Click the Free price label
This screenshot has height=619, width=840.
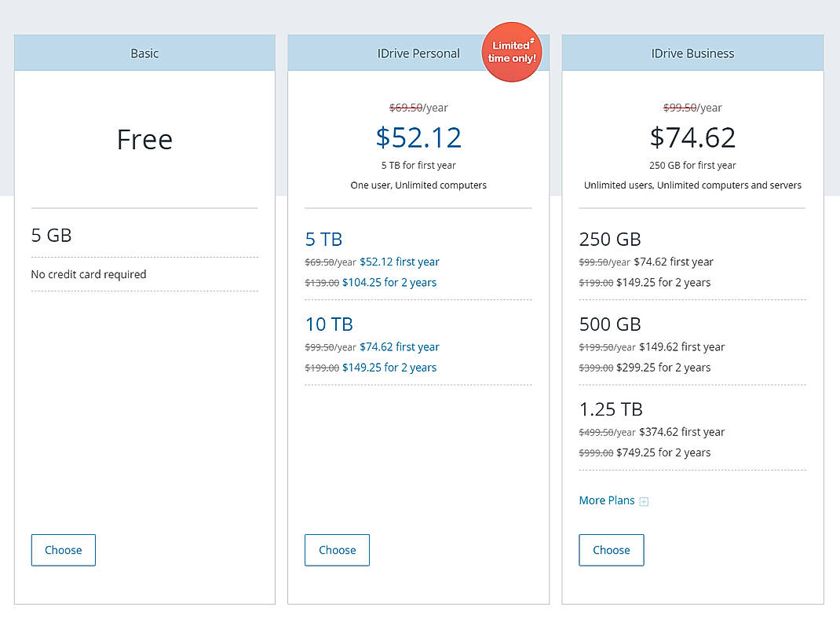tap(144, 139)
